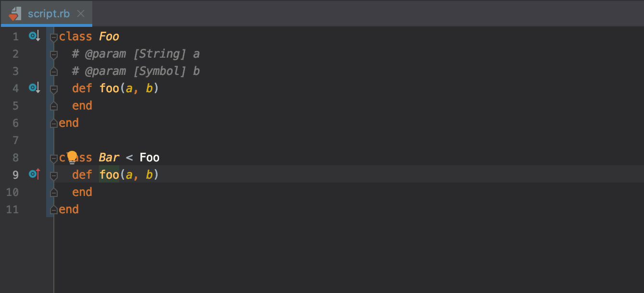Click the overridden method icon on line 4
This screenshot has width=644, height=293.
(34, 88)
